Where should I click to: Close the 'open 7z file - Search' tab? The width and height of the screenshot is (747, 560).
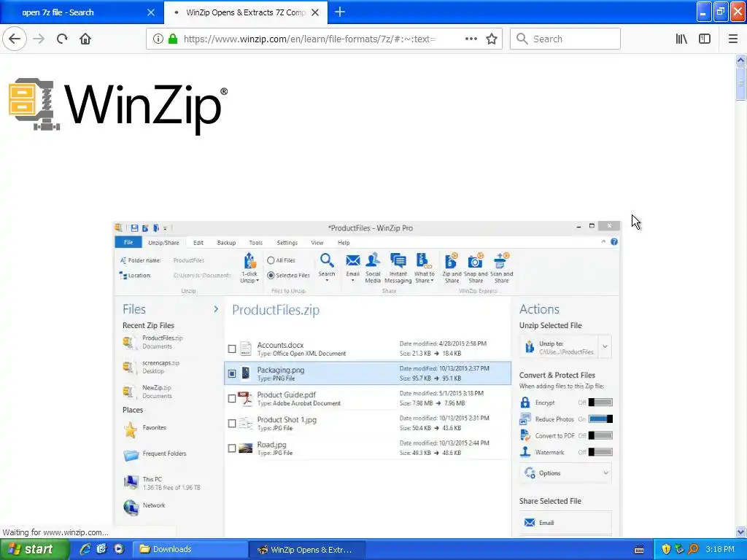pyautogui.click(x=151, y=12)
